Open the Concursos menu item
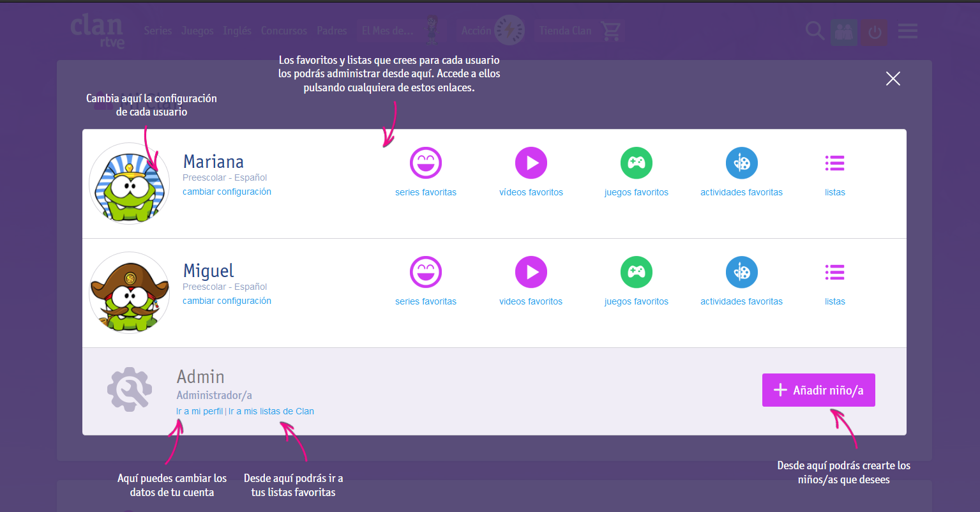The width and height of the screenshot is (980, 512). click(284, 31)
